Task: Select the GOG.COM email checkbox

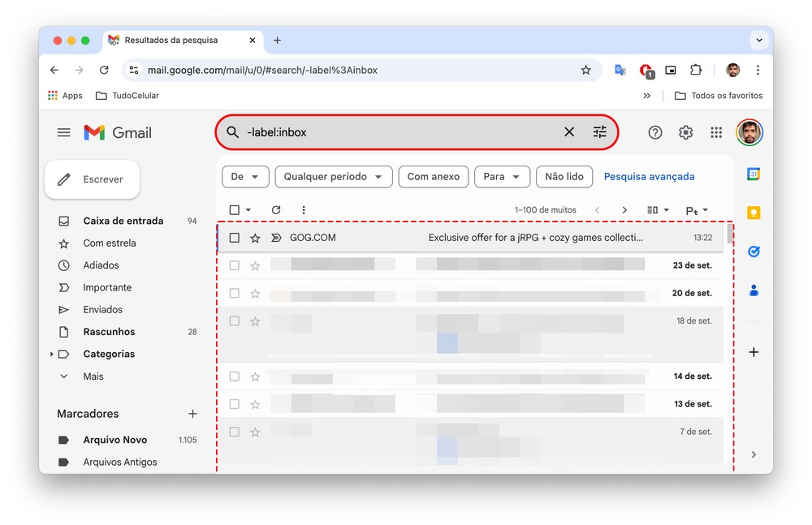Action: pos(235,238)
